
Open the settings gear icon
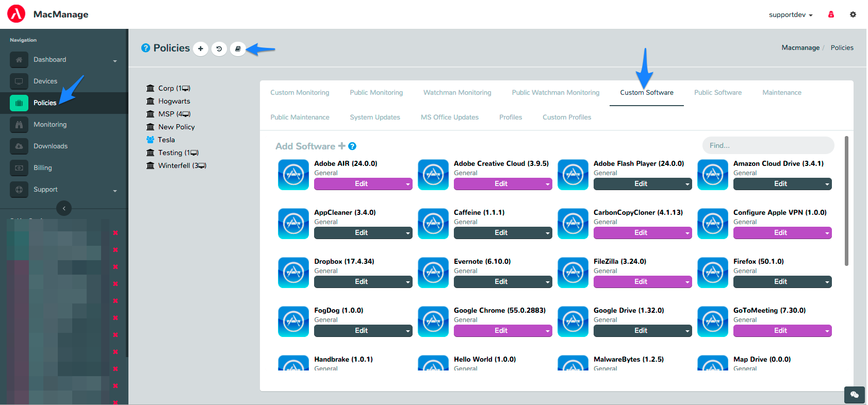[853, 14]
